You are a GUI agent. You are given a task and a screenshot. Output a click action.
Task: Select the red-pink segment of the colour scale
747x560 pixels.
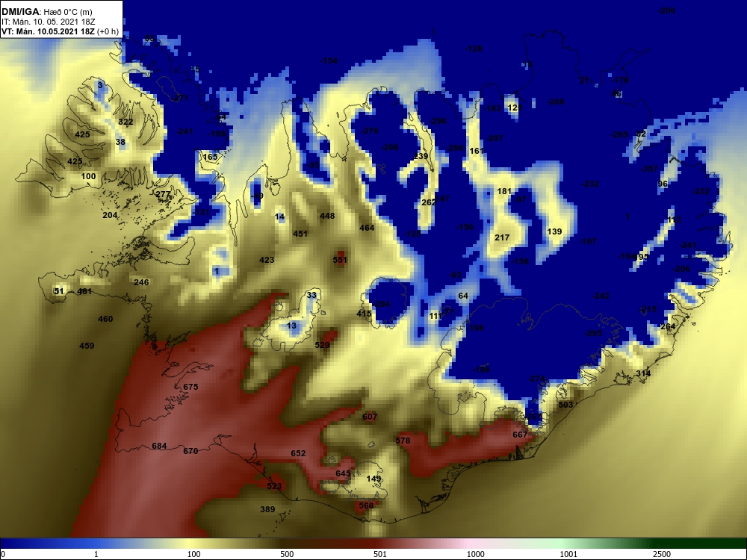[x=419, y=543]
